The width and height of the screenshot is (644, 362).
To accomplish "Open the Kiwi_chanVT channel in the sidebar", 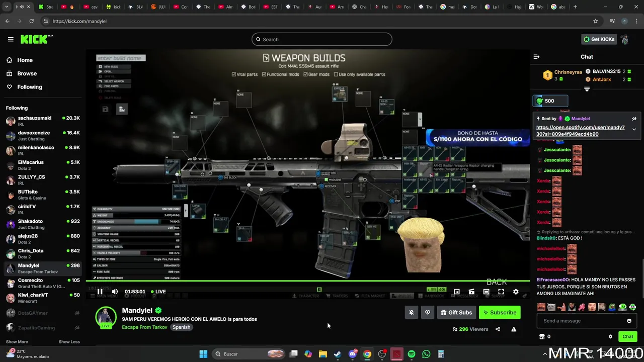I will tap(43, 298).
